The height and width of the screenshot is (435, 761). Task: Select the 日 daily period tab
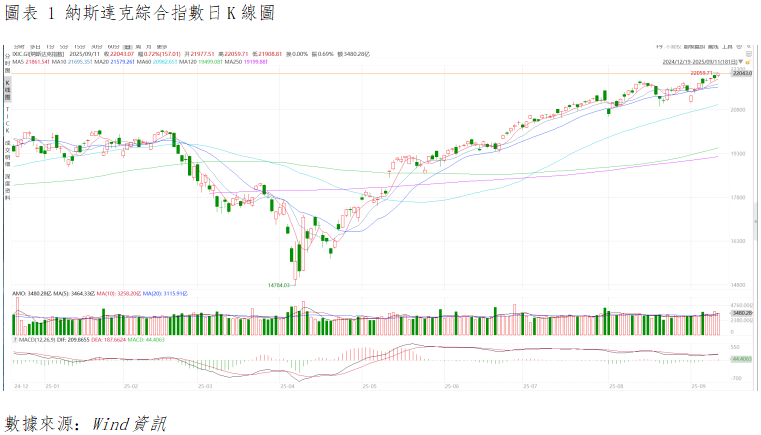pyautogui.click(x=128, y=47)
